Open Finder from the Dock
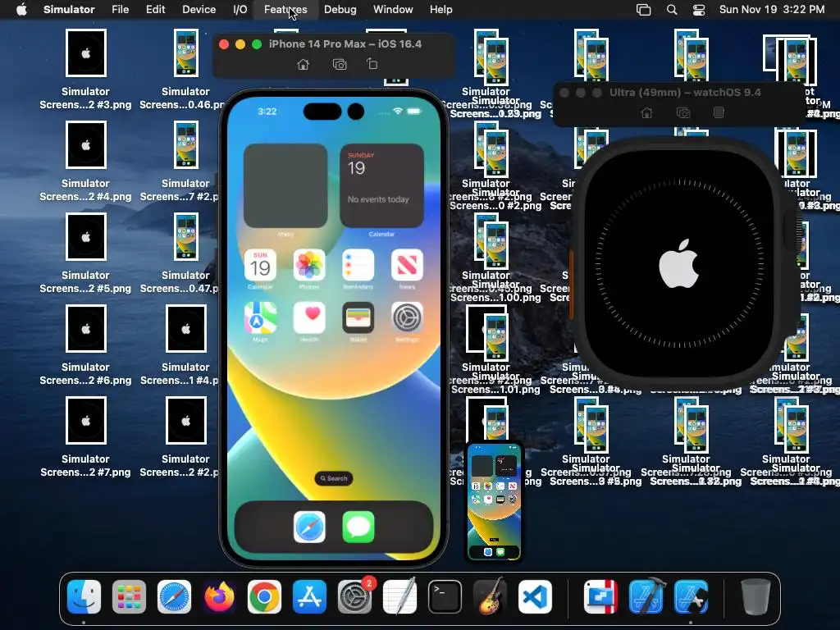The image size is (840, 630). pos(84,596)
